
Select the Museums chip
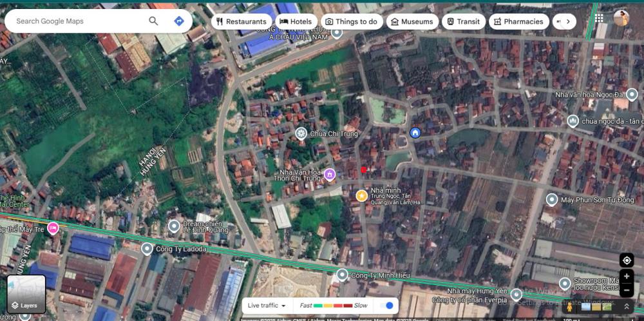click(412, 21)
